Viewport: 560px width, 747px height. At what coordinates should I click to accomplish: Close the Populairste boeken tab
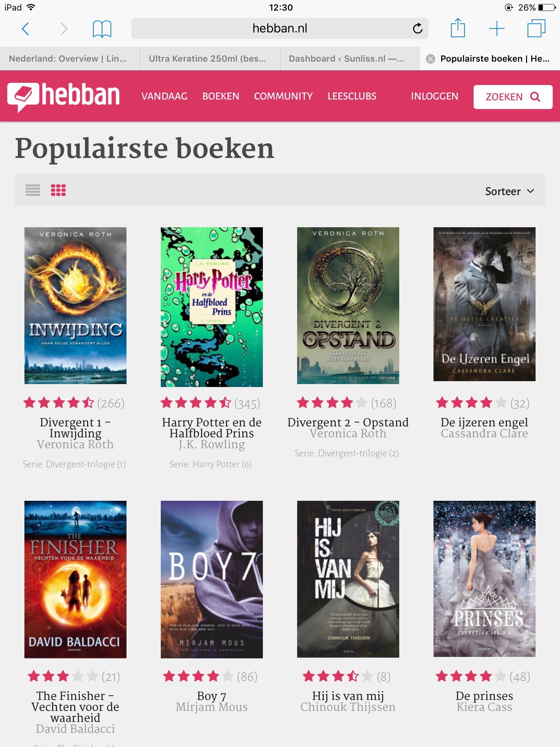click(431, 59)
